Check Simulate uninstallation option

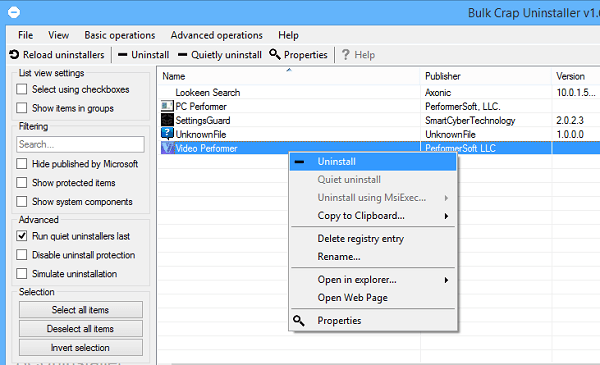coord(22,274)
